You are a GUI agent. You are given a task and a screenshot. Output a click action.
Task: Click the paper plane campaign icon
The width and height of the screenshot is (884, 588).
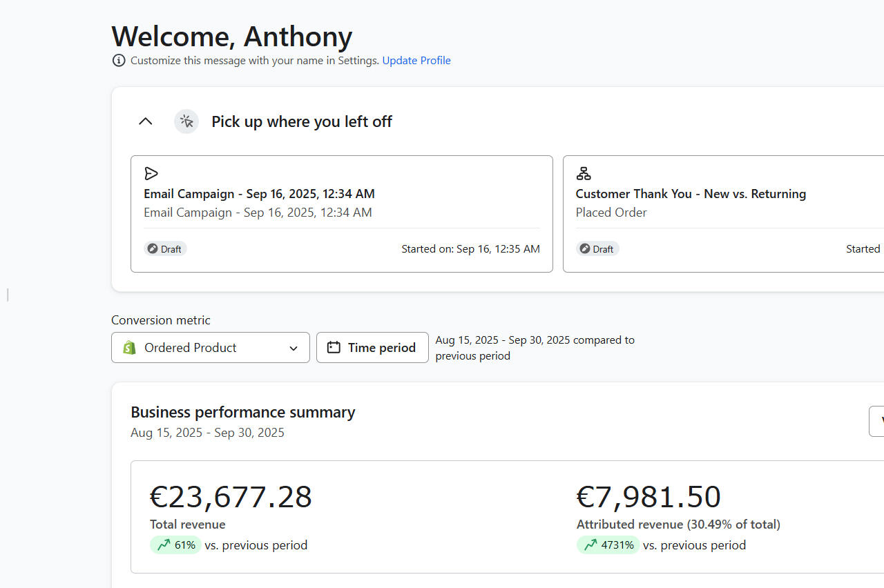click(x=151, y=173)
